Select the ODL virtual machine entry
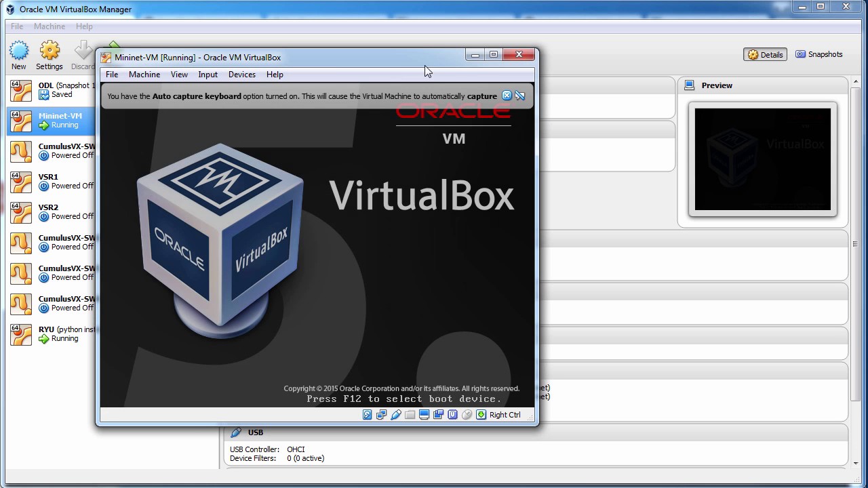Screen dimensions: 868x488 pyautogui.click(x=52, y=90)
